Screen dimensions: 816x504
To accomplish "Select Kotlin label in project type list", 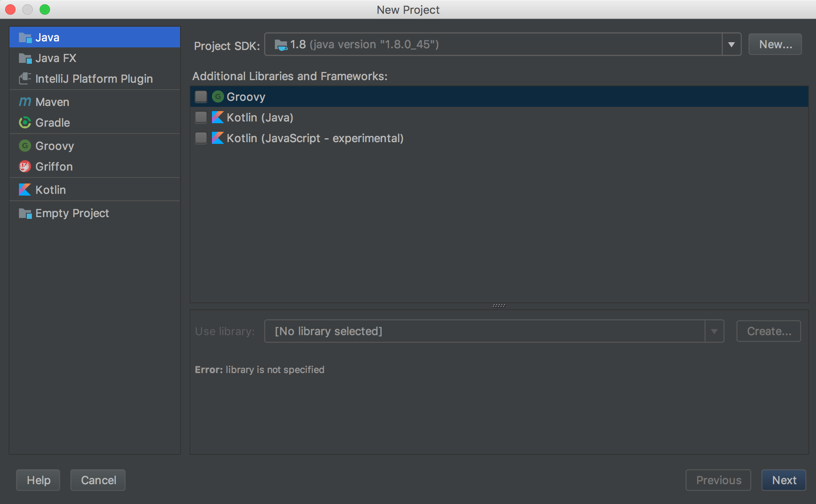I will pos(50,190).
